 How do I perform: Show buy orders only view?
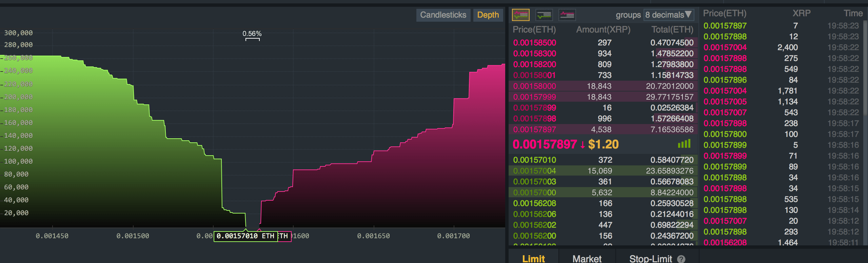click(x=544, y=15)
